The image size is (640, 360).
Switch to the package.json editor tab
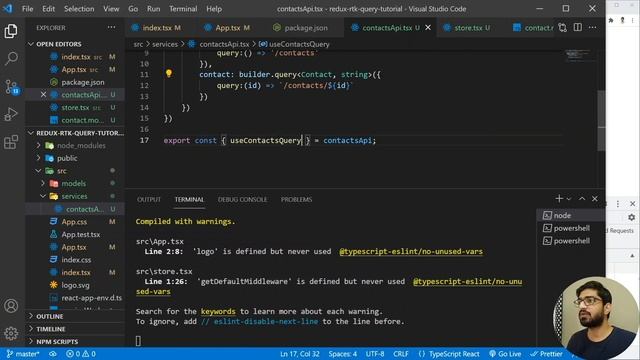click(x=306, y=28)
